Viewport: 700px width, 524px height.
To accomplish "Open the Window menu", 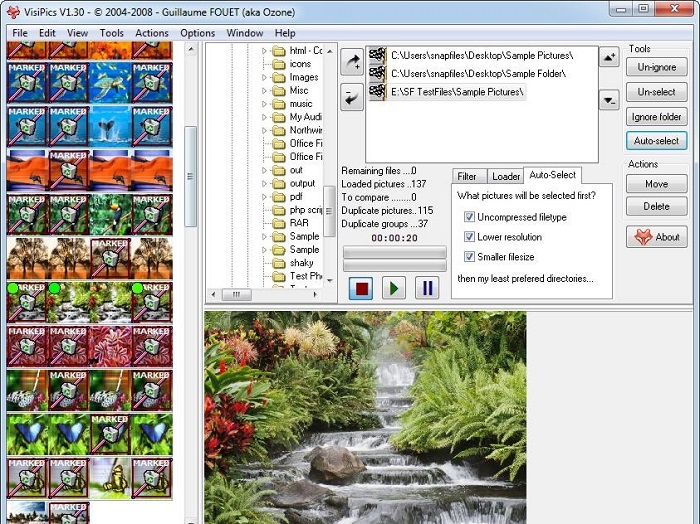I will tap(245, 33).
